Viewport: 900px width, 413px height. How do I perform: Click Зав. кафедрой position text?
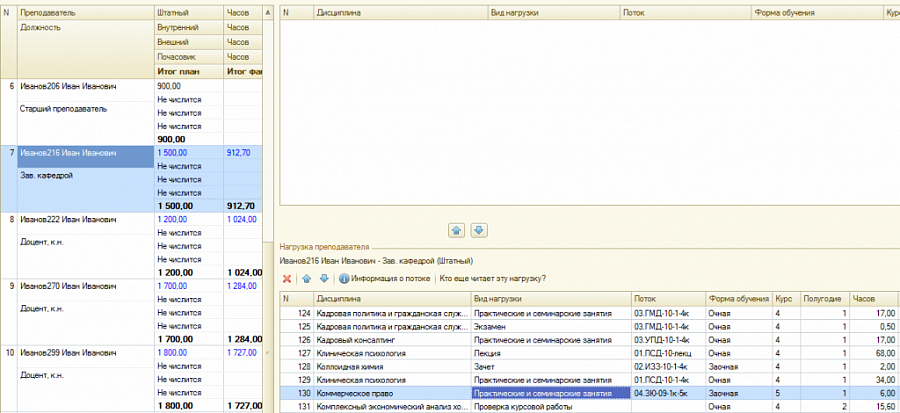46,176
